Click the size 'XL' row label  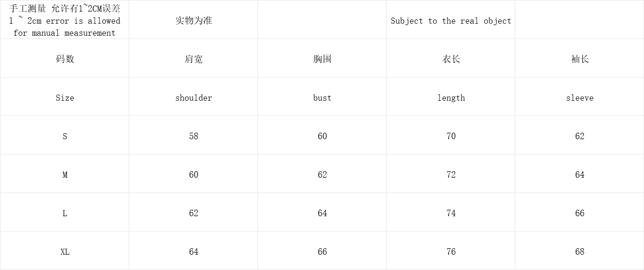coord(65,251)
